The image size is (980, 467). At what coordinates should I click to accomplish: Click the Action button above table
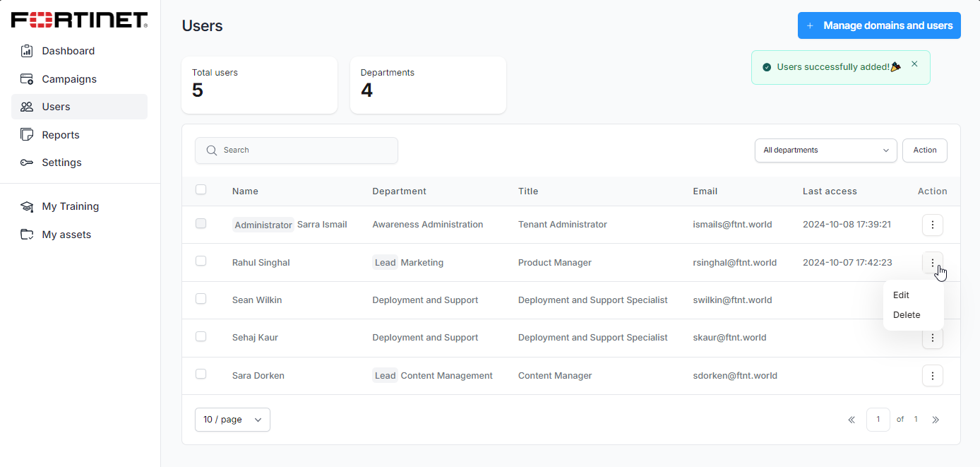point(925,150)
